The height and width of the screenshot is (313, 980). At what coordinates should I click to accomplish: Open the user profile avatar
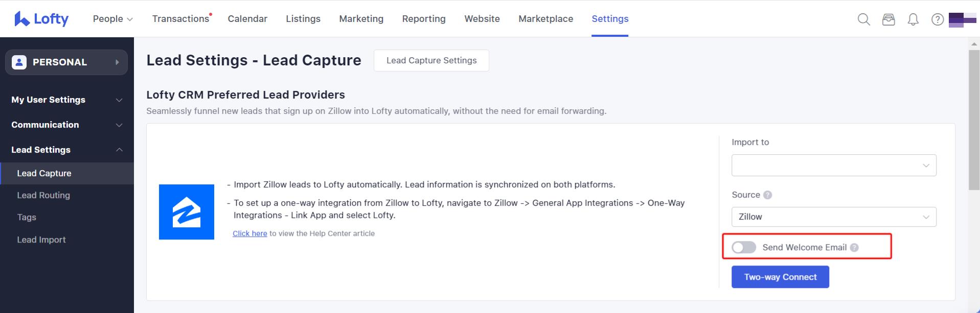pos(962,19)
